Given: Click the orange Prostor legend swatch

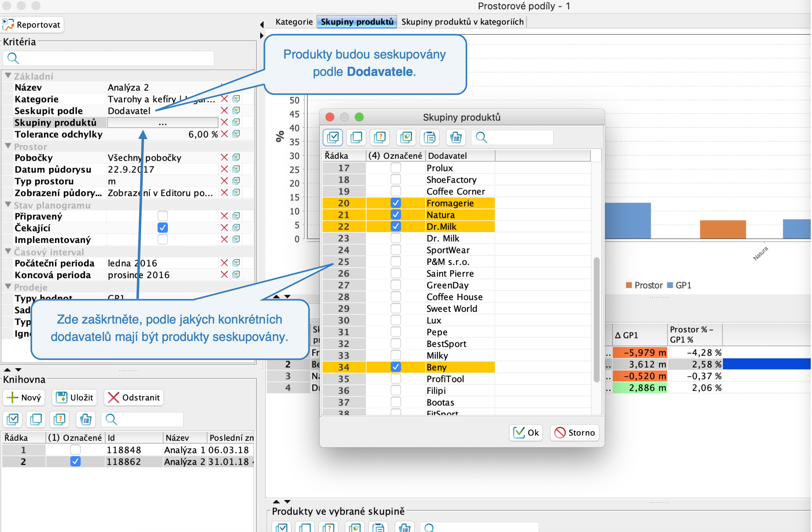Looking at the screenshot, I should (629, 285).
